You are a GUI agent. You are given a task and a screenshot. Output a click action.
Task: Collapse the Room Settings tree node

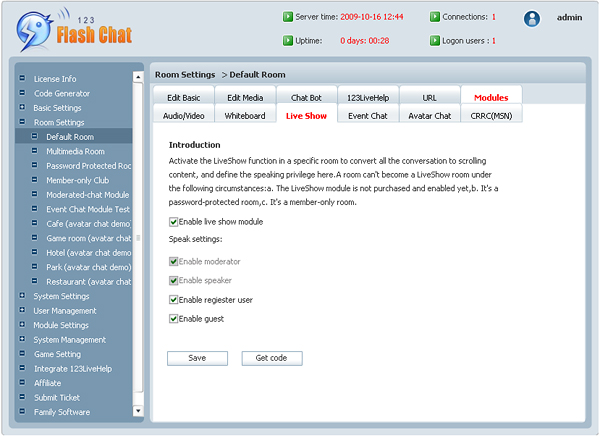point(22,122)
